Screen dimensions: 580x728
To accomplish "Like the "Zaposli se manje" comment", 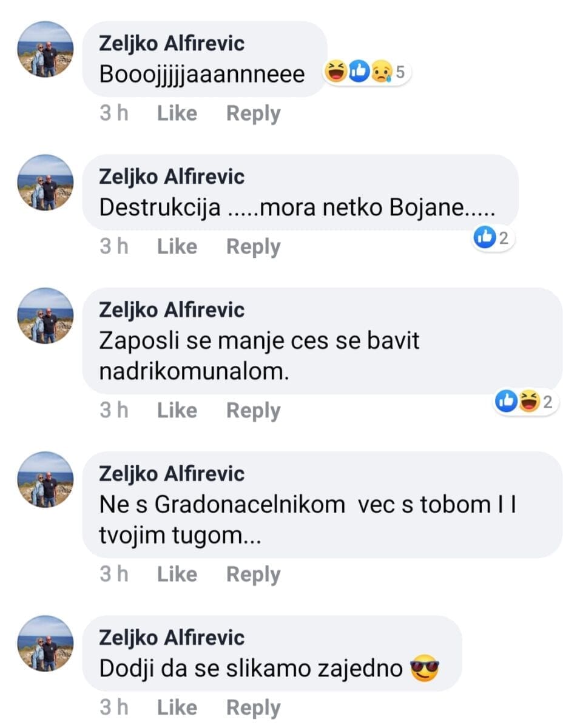I will 177,411.
